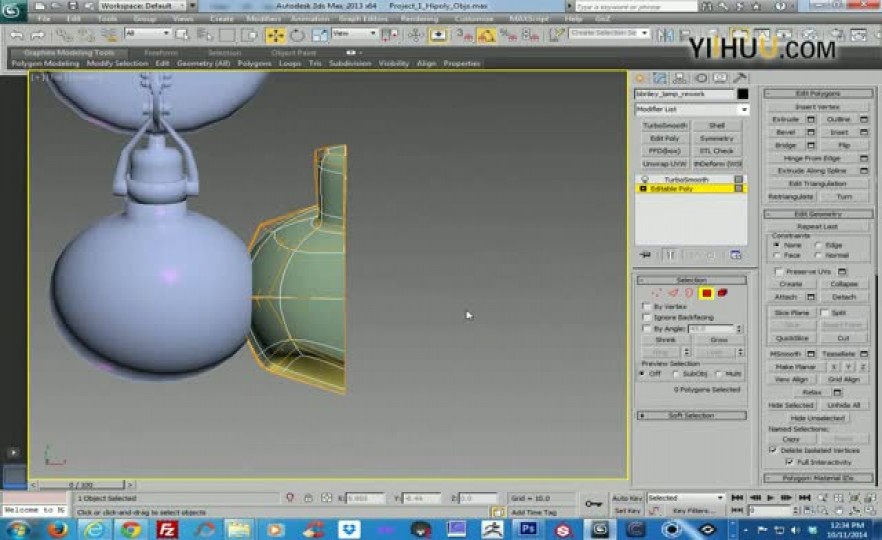Open reference coordinate View dropdown
Viewport: 882px width, 540px height.
coord(354,34)
